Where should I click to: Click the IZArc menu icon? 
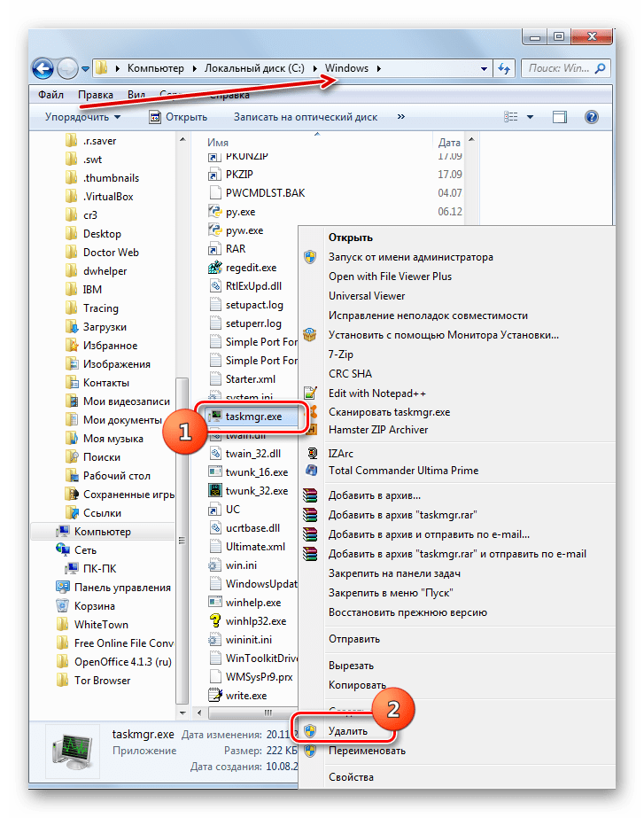[312, 454]
